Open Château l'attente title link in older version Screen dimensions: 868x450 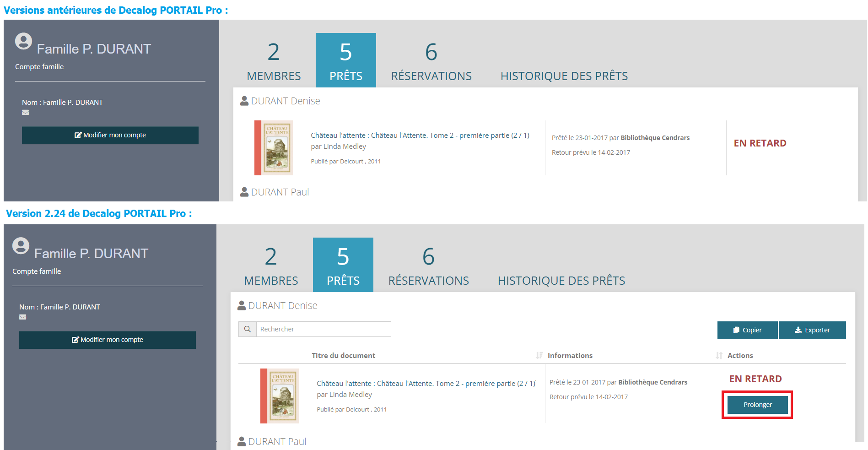pyautogui.click(x=420, y=136)
